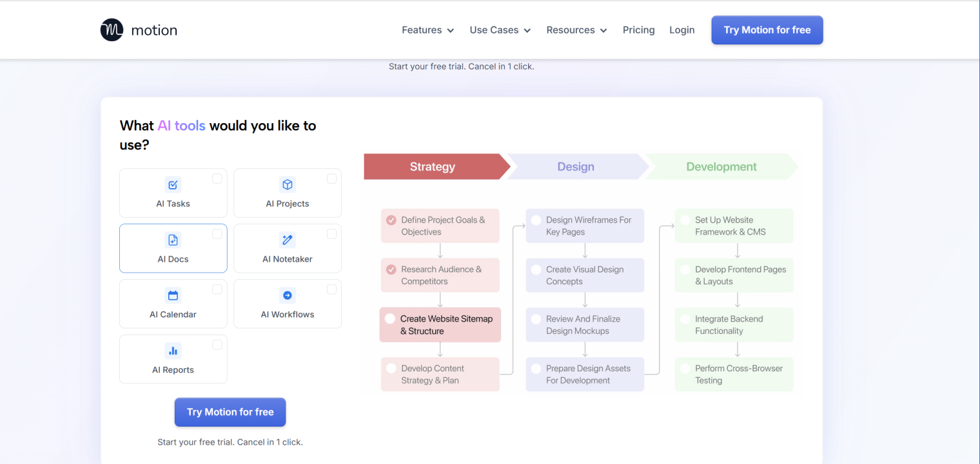The height and width of the screenshot is (464, 980).
Task: Check the Create Website Sitemap task circle
Action: click(x=389, y=318)
